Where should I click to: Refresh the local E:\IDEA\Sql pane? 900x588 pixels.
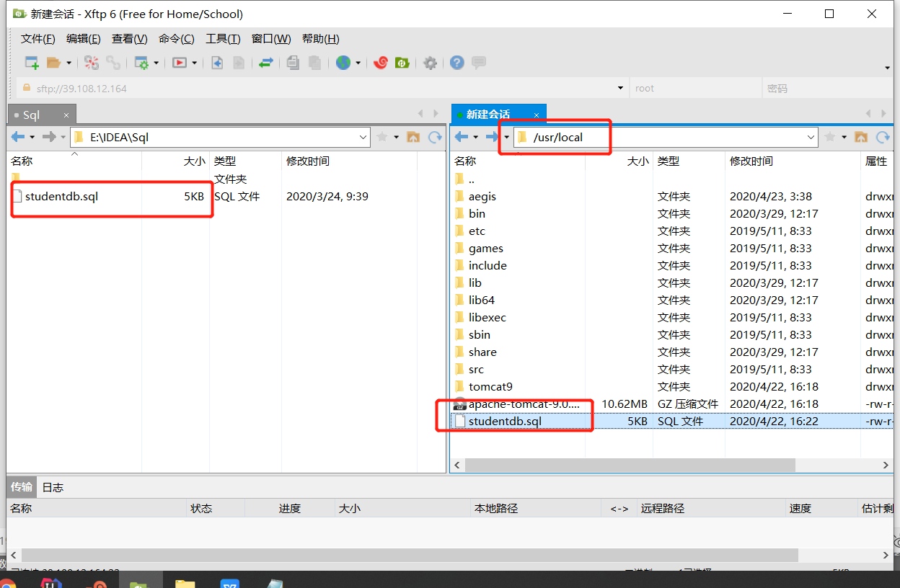[x=435, y=137]
